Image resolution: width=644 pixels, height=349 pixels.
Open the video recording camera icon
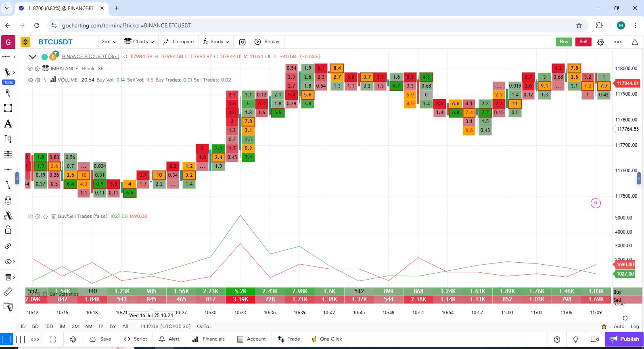(594, 339)
